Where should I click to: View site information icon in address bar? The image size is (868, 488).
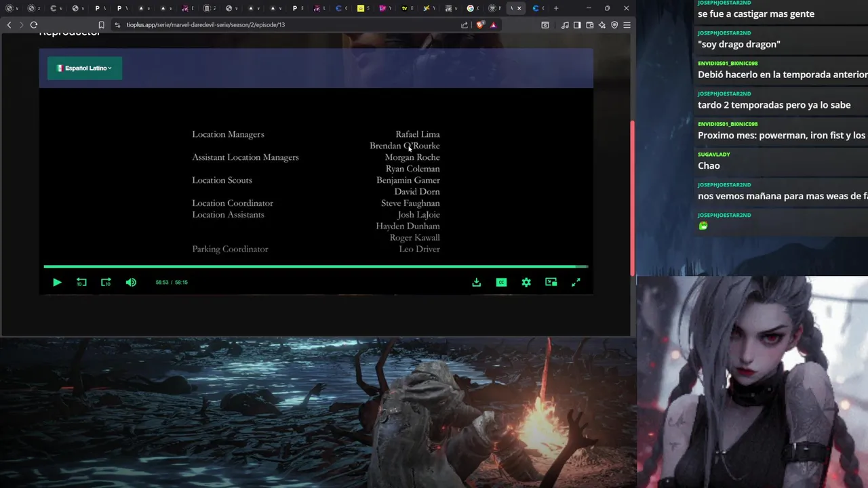[x=117, y=25]
